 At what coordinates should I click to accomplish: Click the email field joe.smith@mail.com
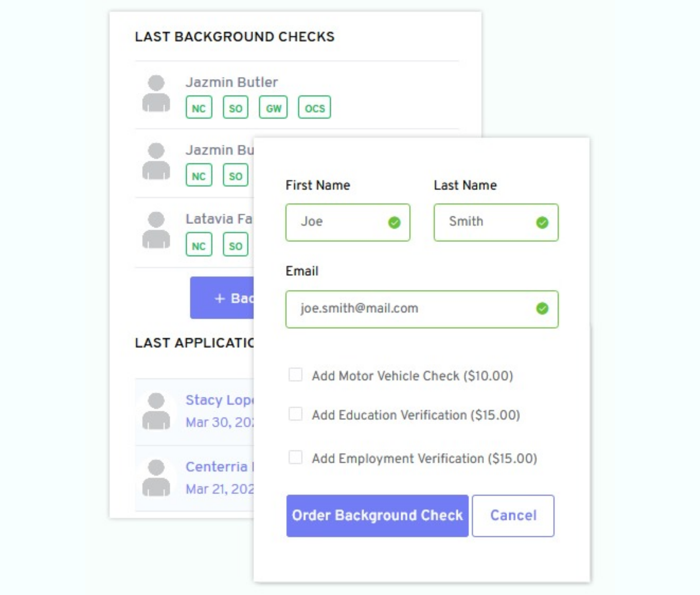[405, 309]
